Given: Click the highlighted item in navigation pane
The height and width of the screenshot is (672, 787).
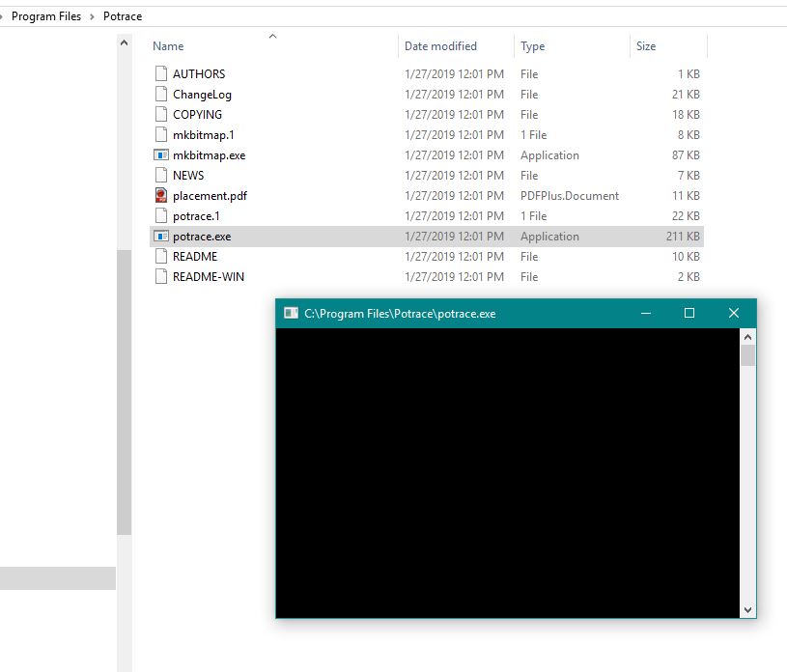Looking at the screenshot, I should (x=58, y=578).
